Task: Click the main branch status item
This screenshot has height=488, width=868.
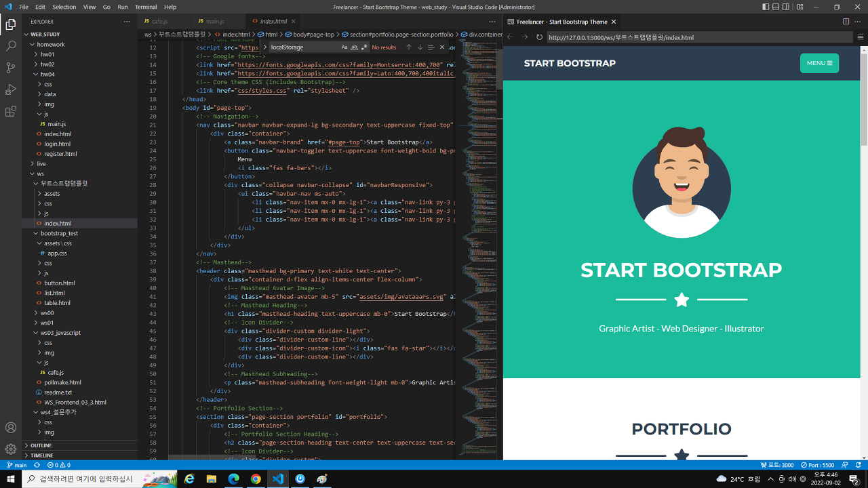Action: (x=17, y=465)
